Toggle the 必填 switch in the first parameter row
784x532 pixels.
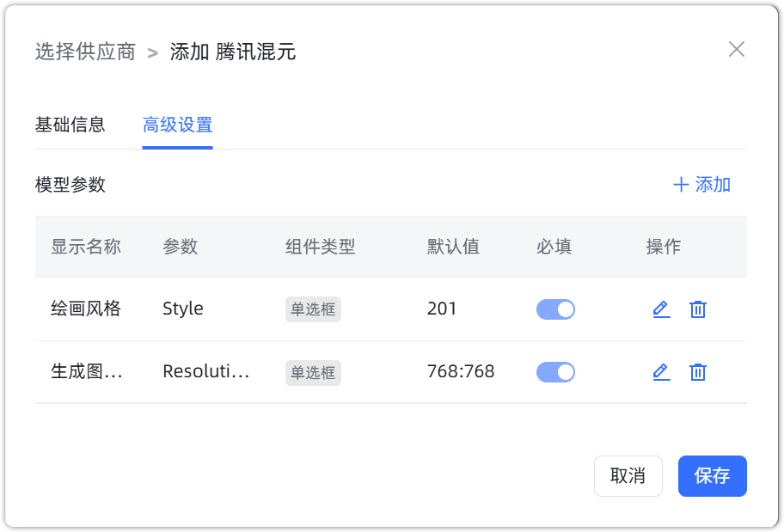(x=555, y=309)
